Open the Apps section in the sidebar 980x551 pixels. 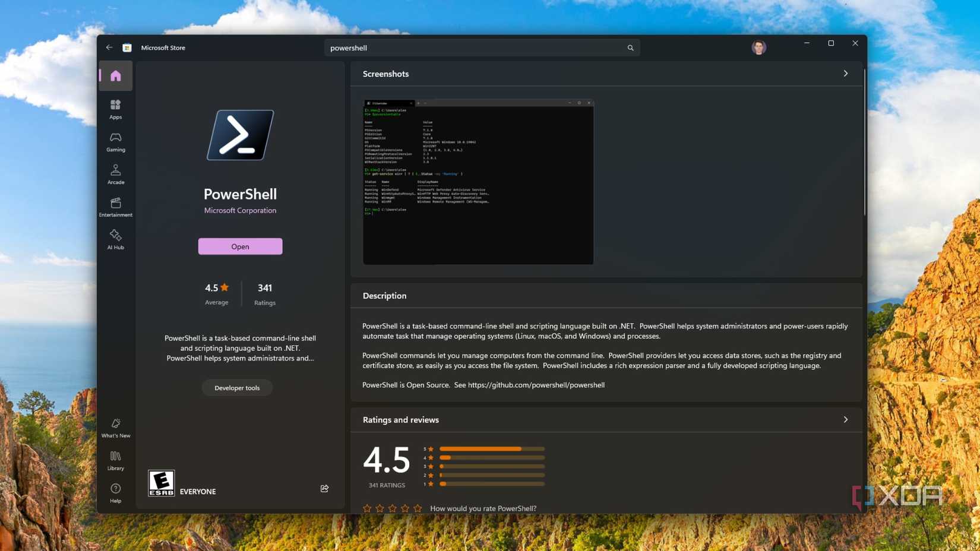pos(115,109)
